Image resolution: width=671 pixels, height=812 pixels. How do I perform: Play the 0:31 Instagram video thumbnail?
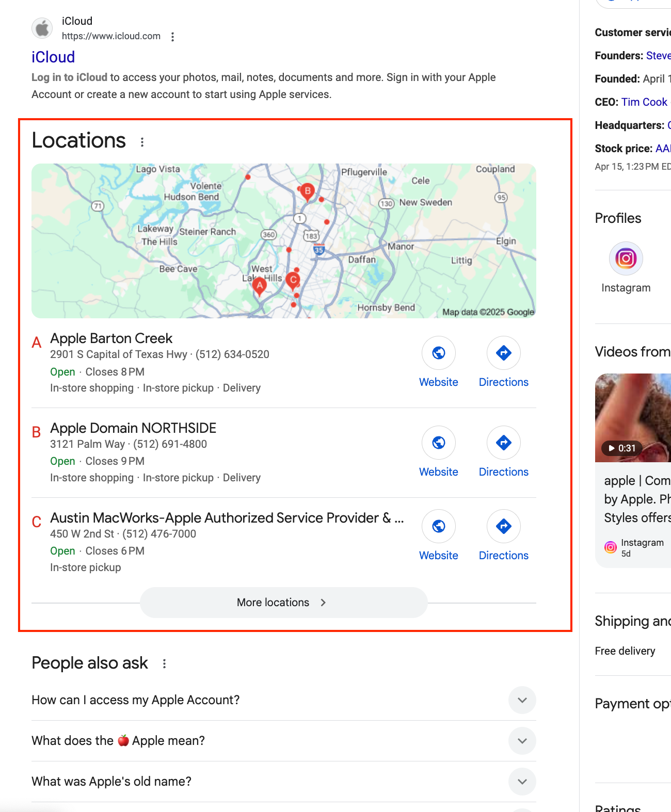tap(633, 418)
